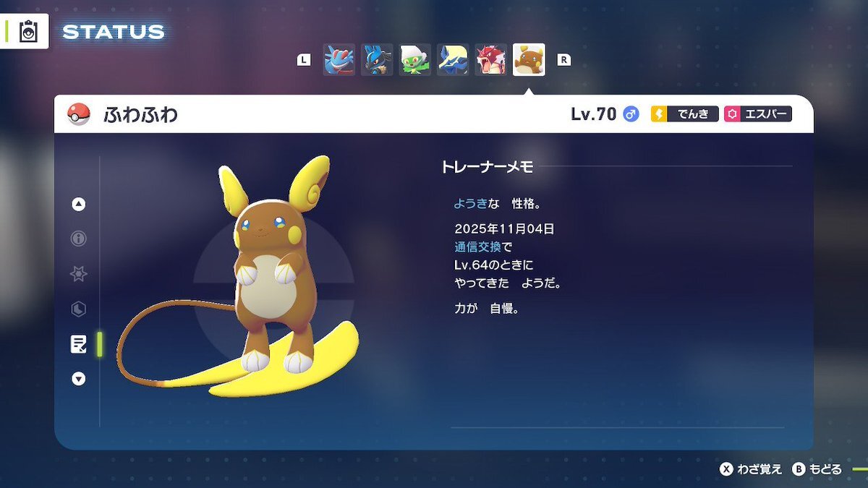Click the トレーナーメモ heading
The width and height of the screenshot is (868, 488).
(488, 167)
